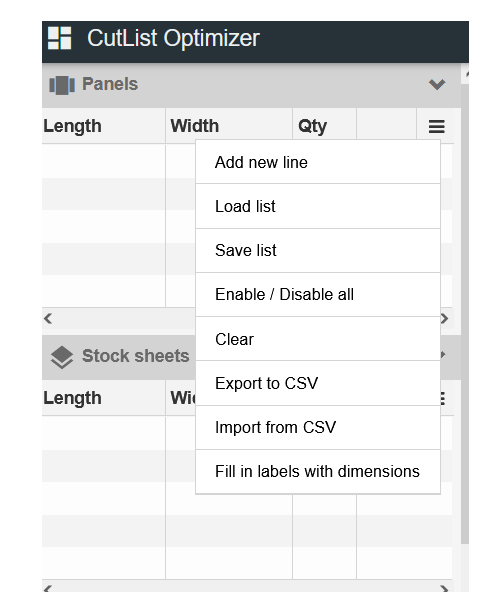The width and height of the screenshot is (481, 610).
Task: Select Save list option
Action: click(318, 250)
